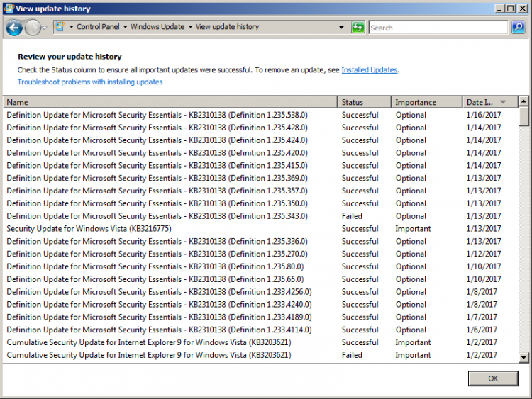532x399 pixels.
Task: Select failed Definition 1.235.343.0 update row
Action: [260, 216]
